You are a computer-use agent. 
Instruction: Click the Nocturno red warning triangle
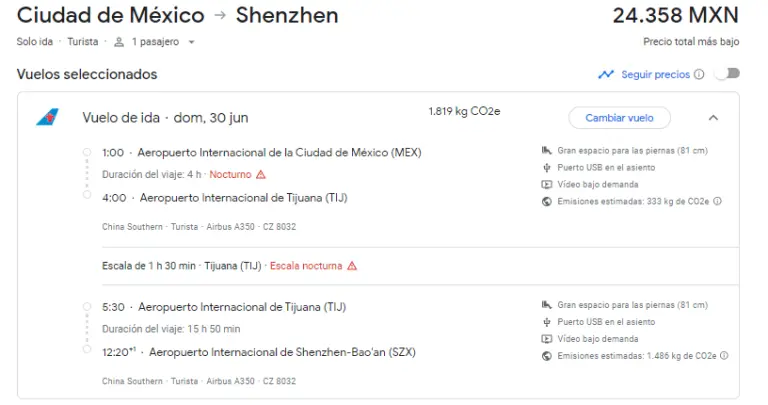click(x=261, y=174)
